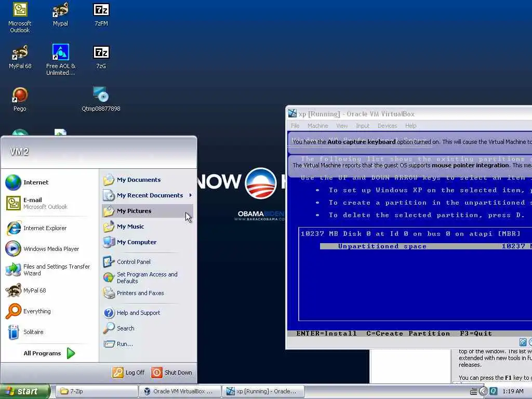Click the Windows start button

pos(24,391)
